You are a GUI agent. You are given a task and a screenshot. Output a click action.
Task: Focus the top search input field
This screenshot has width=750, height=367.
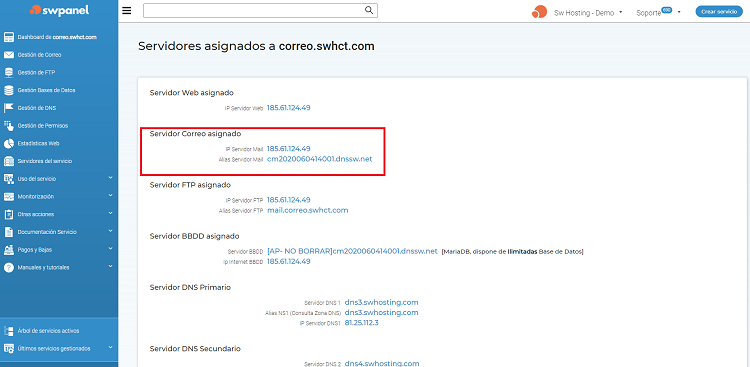click(260, 11)
